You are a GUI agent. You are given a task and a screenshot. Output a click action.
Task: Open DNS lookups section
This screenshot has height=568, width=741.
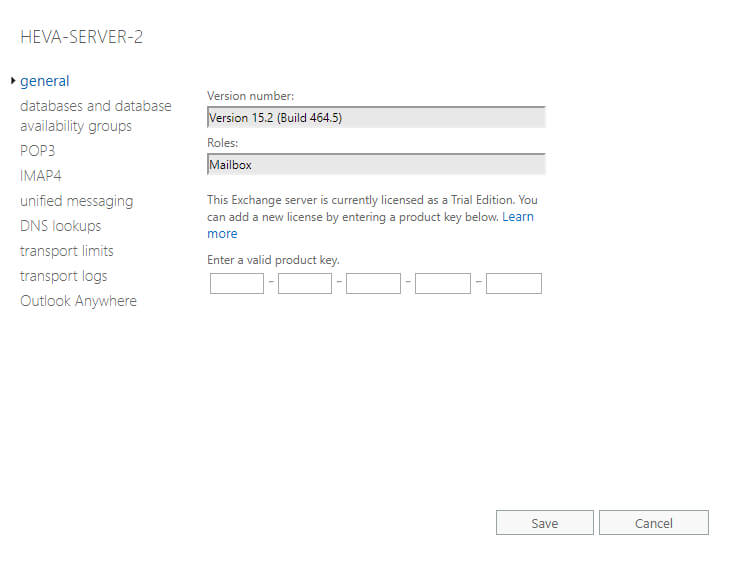tap(60, 226)
